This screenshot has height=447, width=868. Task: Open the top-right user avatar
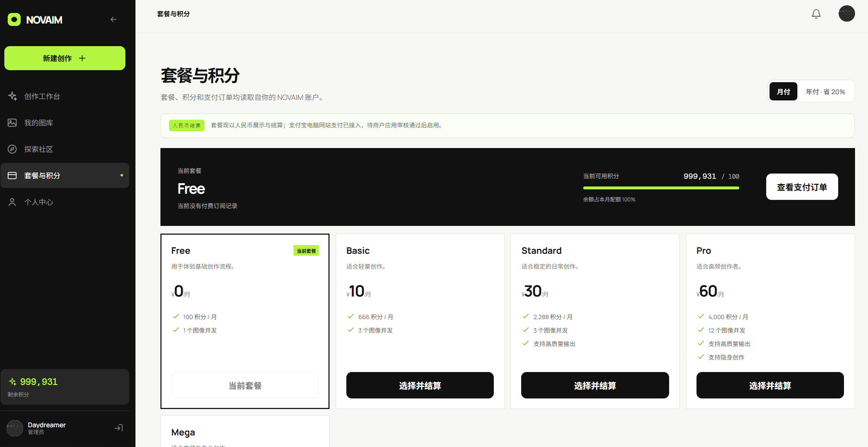tap(847, 13)
